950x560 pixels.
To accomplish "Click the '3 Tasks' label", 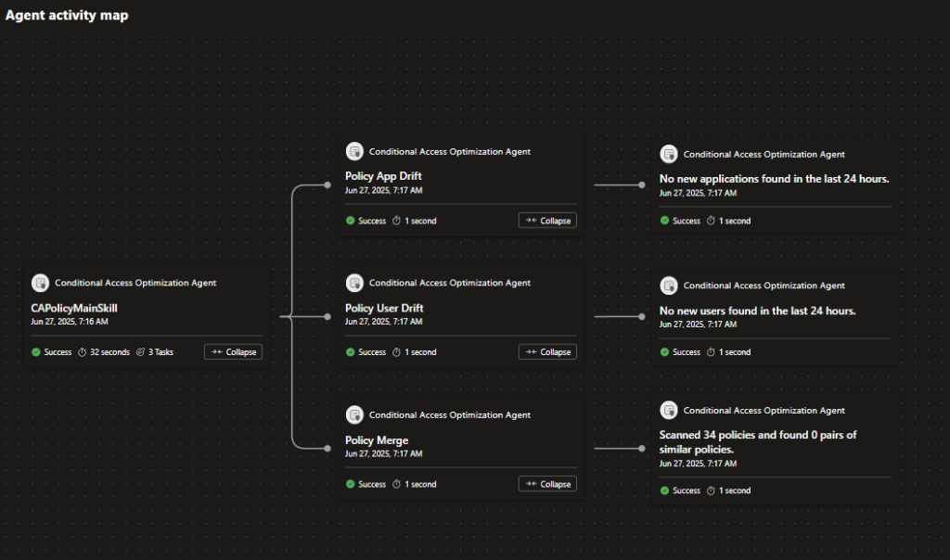I will pyautogui.click(x=160, y=351).
